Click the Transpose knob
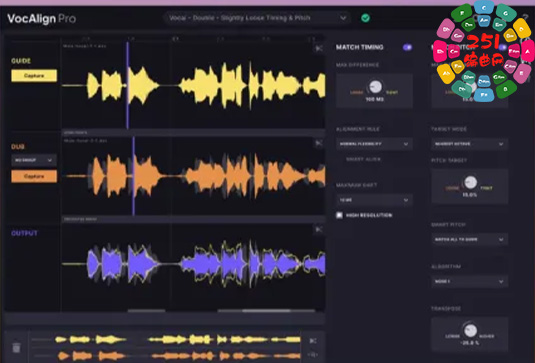Screen dimensions: 535x363 click(x=470, y=330)
